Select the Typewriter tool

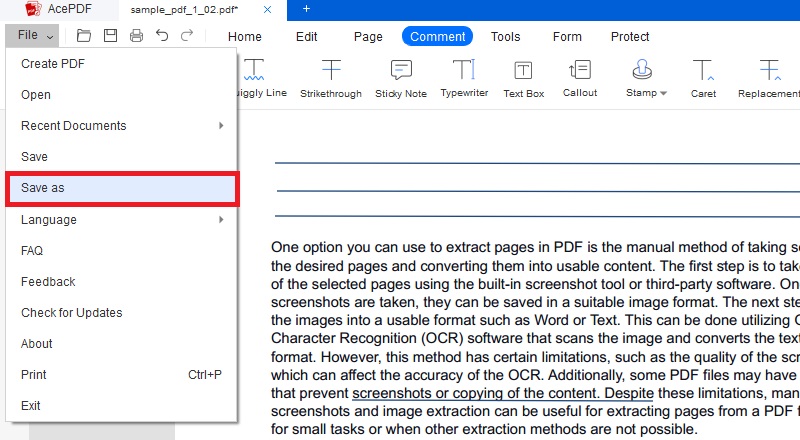464,78
